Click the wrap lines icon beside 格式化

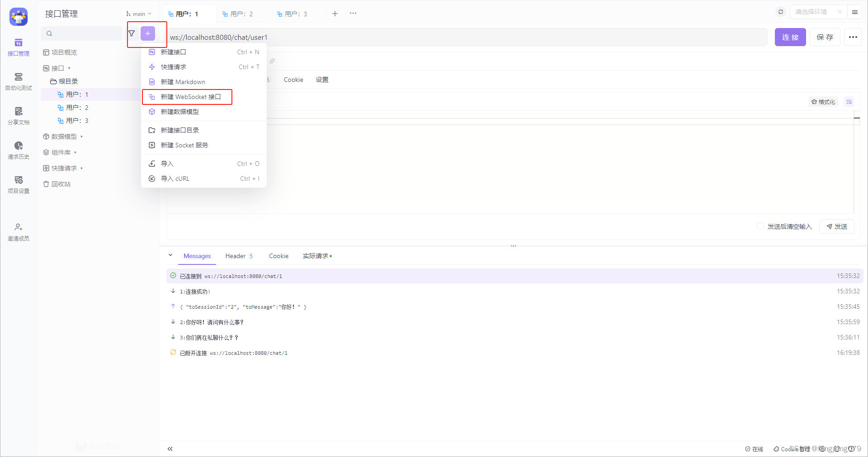[849, 102]
